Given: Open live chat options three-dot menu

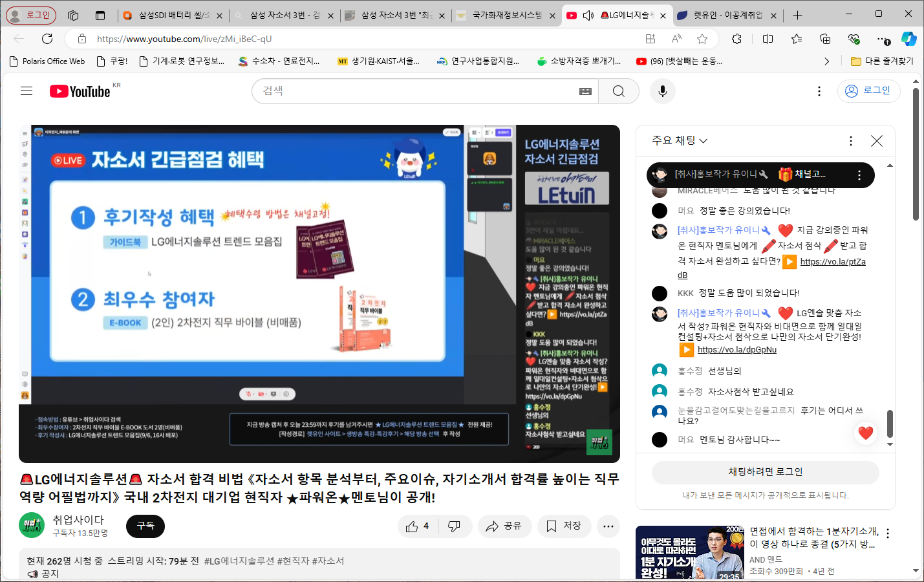Looking at the screenshot, I should [x=850, y=141].
